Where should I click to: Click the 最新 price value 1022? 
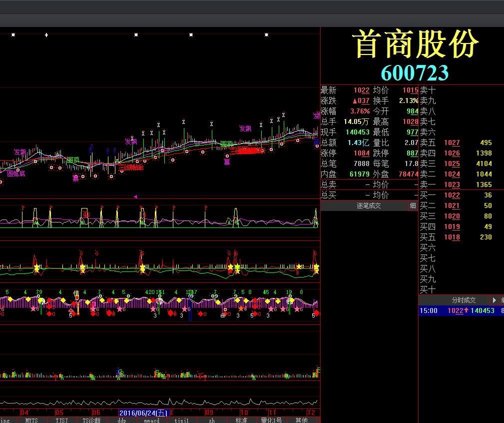(362, 90)
